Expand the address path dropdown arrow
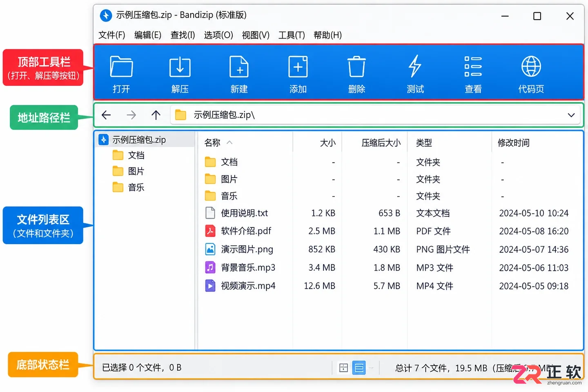The height and width of the screenshot is (392, 588). click(x=571, y=115)
